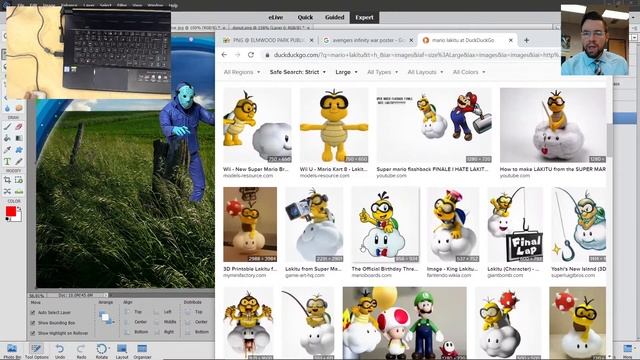Select the Type tool
The width and height of the screenshot is (640, 360).
click(7, 161)
